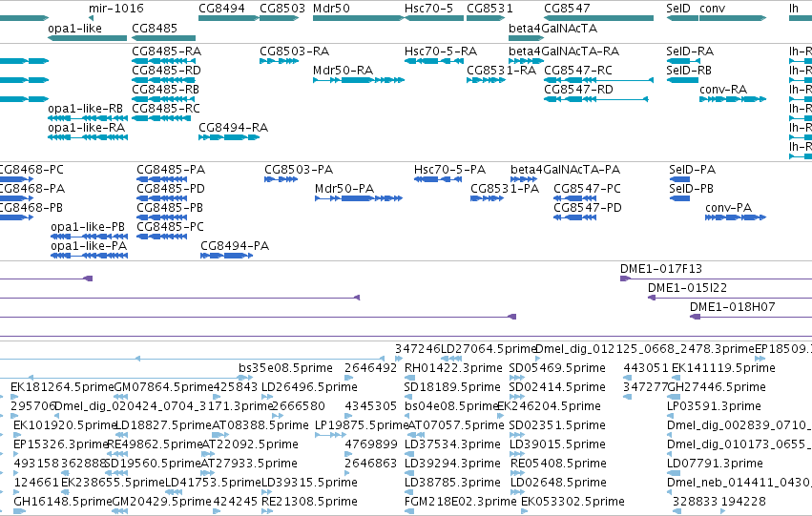
Task: Select the mir-1016 gene feature
Action: [x=91, y=19]
